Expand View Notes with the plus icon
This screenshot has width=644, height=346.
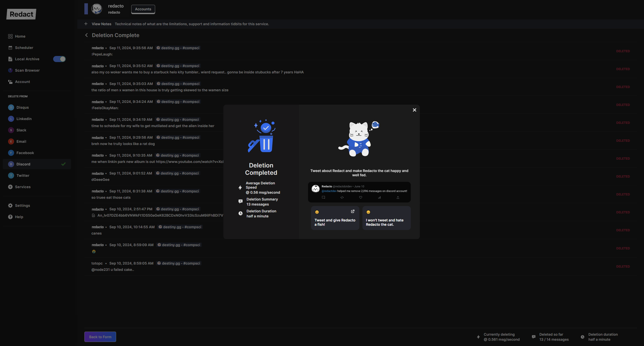[86, 24]
